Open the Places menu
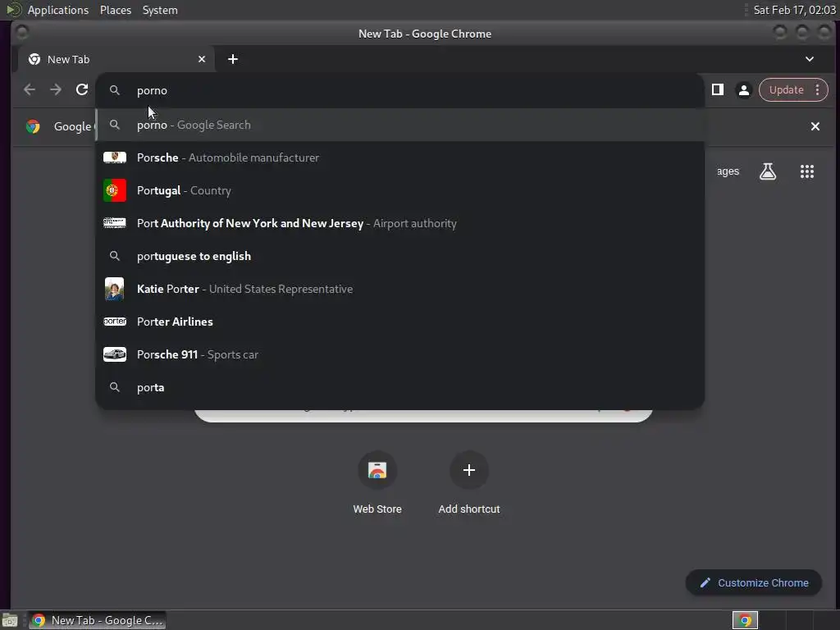Screen dimensions: 840x630 [x=116, y=10]
